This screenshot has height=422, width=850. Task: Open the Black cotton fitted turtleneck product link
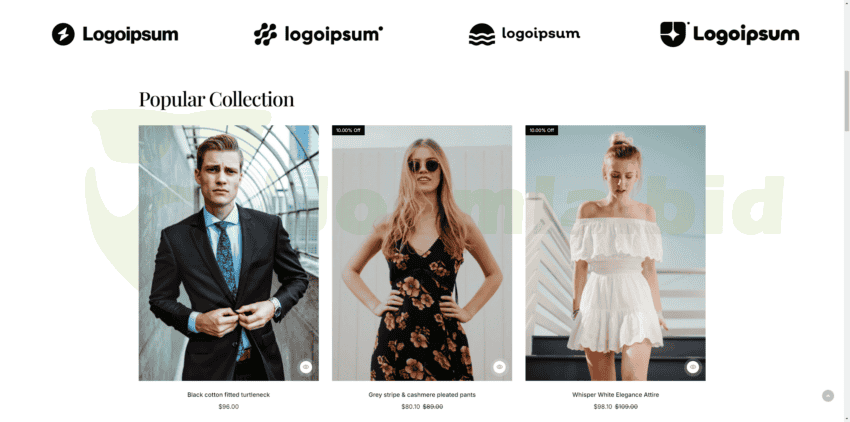pos(228,395)
